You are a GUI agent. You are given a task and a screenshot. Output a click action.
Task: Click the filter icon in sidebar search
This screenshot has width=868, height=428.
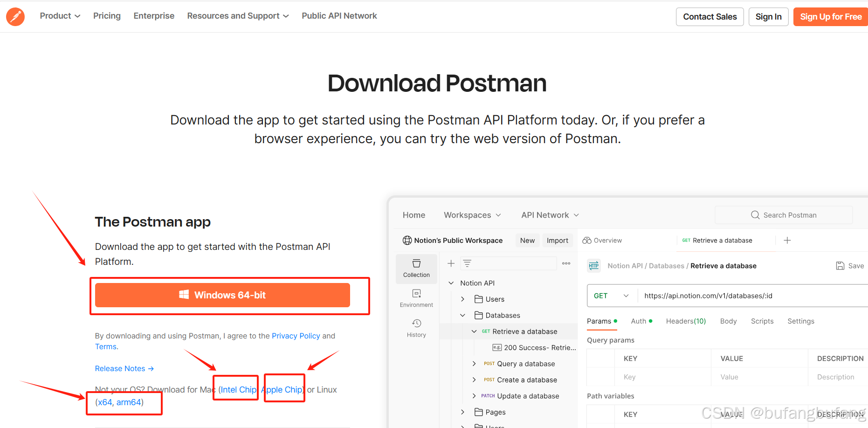467,263
